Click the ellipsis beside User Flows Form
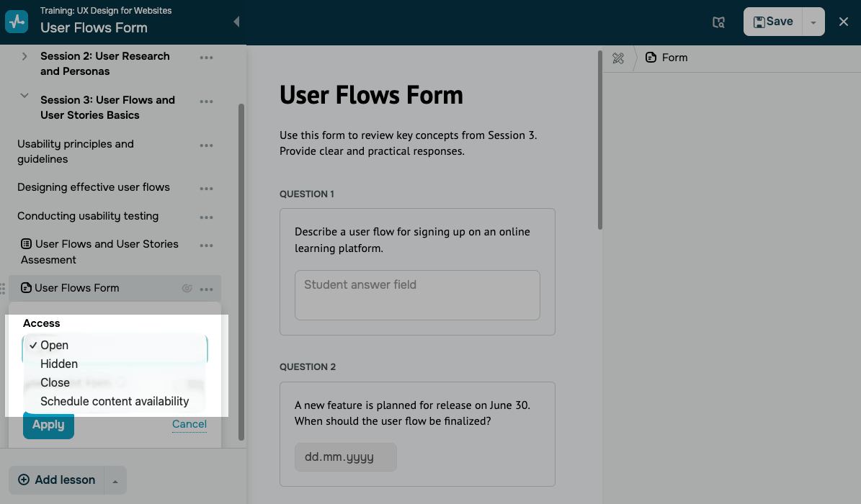 207,289
